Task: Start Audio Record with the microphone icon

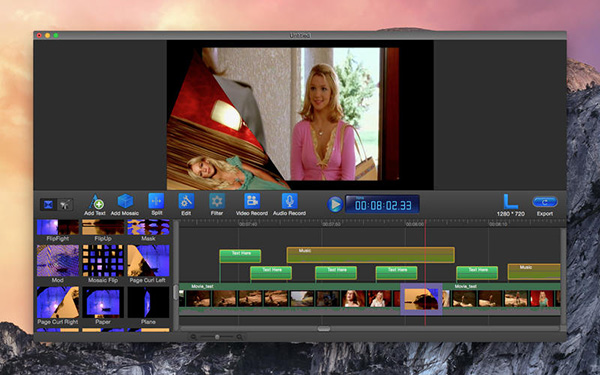Action: [290, 201]
